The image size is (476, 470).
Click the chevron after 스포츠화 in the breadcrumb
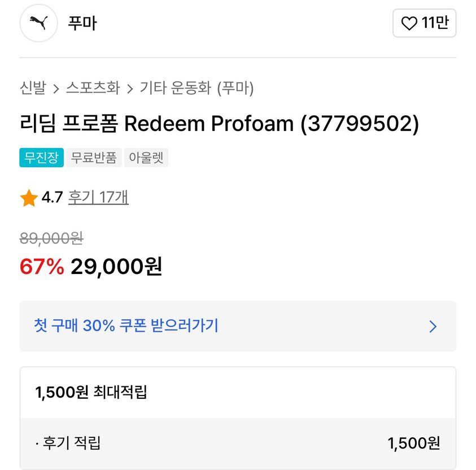pos(130,89)
